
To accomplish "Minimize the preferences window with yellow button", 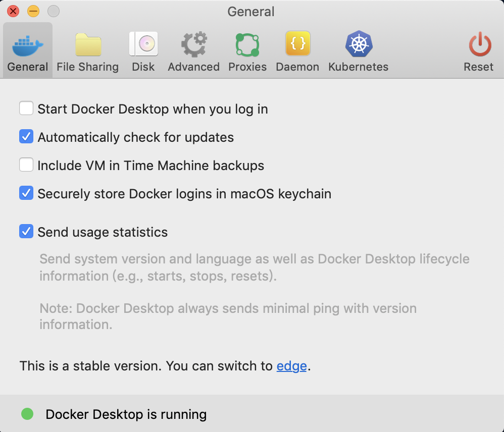I will click(33, 11).
